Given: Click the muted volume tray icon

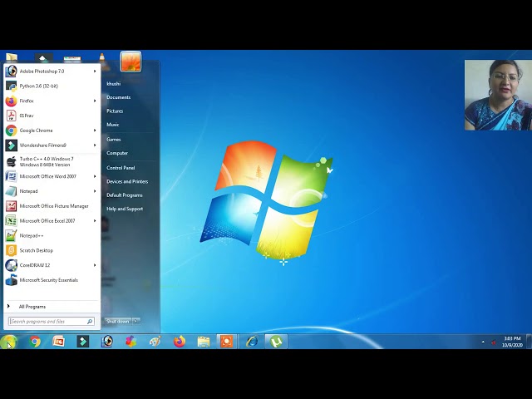Looking at the screenshot, I should pos(493,342).
